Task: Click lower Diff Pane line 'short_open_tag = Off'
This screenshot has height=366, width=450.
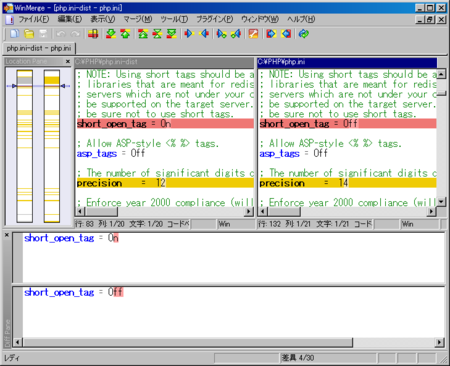Action: [x=74, y=292]
